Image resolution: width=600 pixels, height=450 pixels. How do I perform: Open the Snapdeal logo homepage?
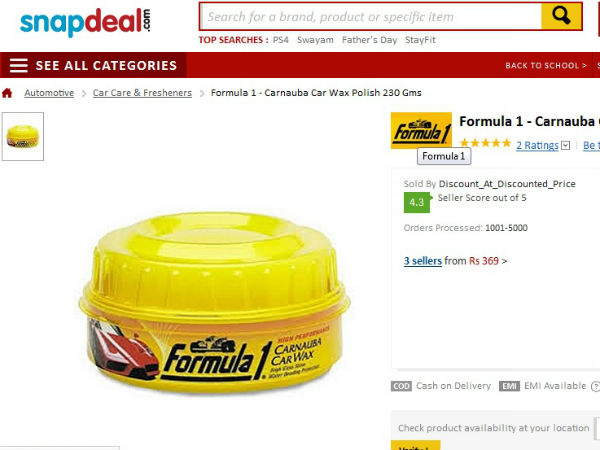tap(85, 22)
